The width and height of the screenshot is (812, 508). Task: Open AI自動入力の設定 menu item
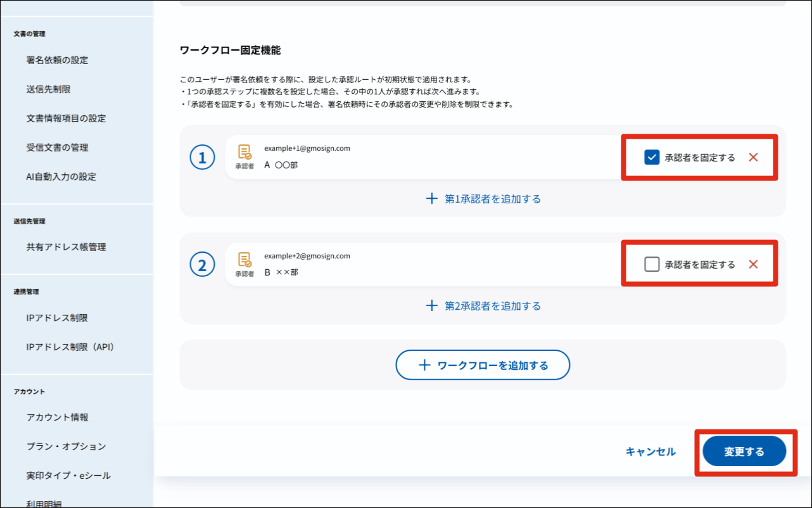(61, 177)
